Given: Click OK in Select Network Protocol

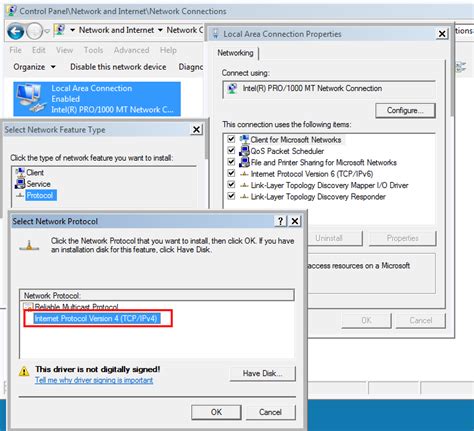Looking at the screenshot, I should pyautogui.click(x=216, y=412).
